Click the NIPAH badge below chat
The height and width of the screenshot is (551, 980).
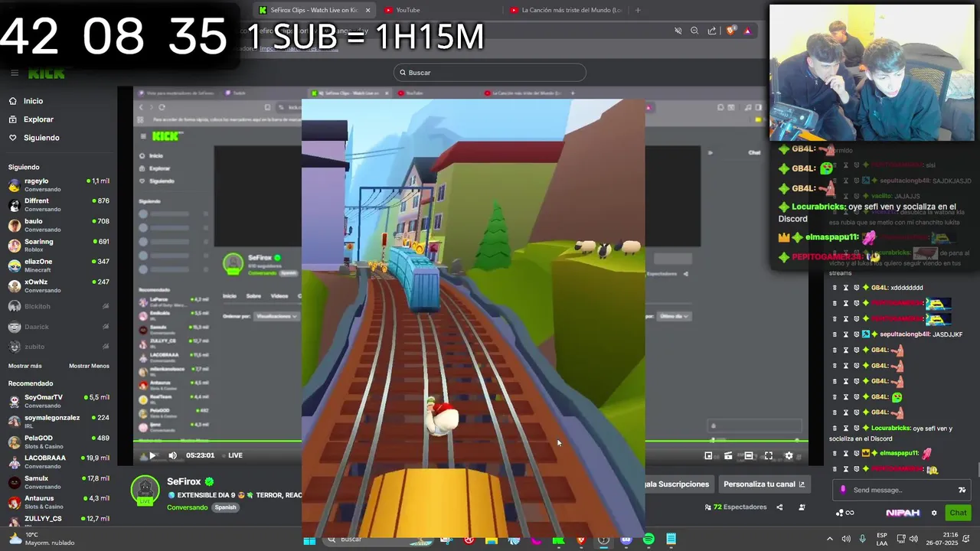point(903,513)
